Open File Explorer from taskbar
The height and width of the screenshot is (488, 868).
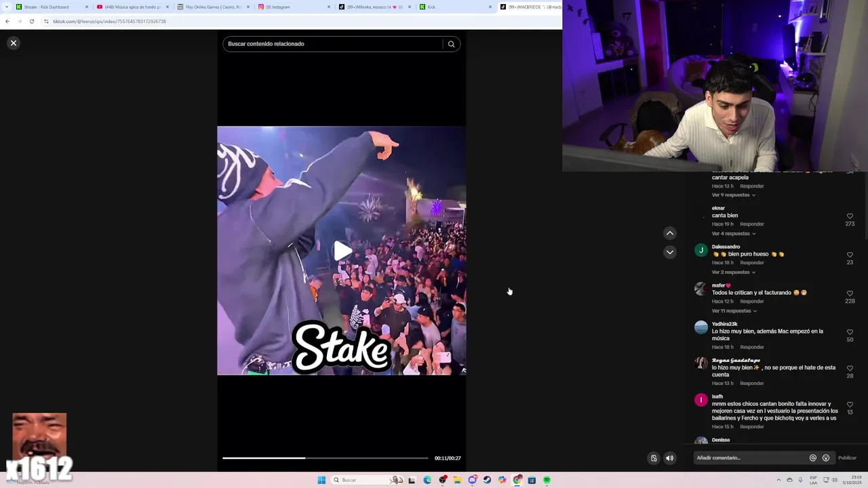458,480
